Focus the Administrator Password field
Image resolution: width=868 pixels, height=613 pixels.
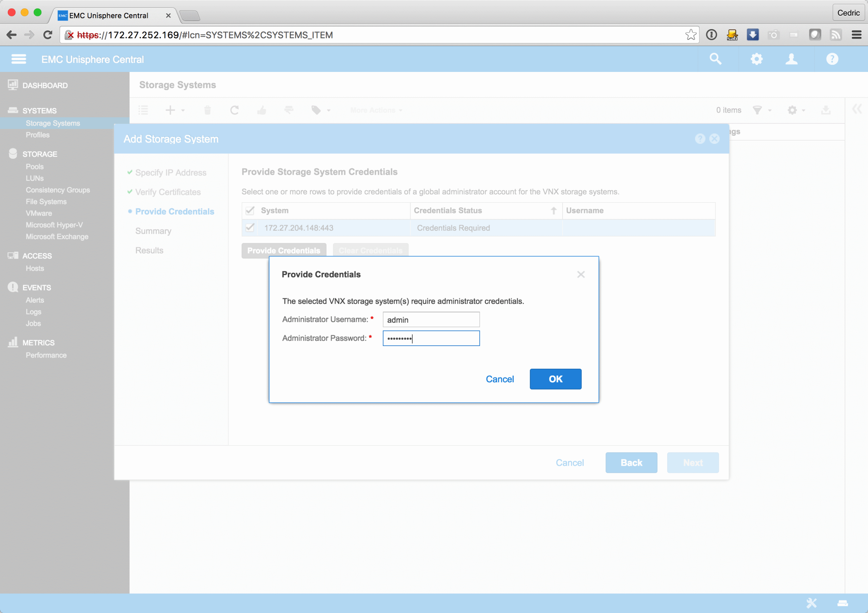(x=431, y=338)
